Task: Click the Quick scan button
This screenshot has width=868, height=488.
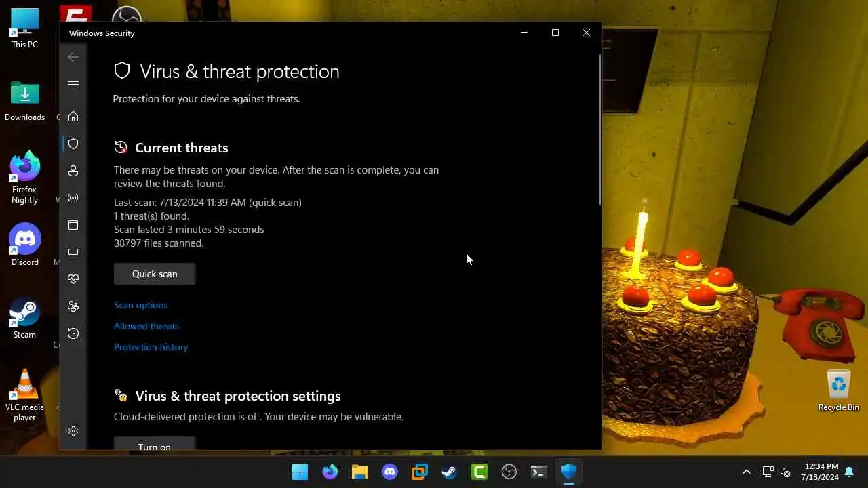Action: [155, 274]
